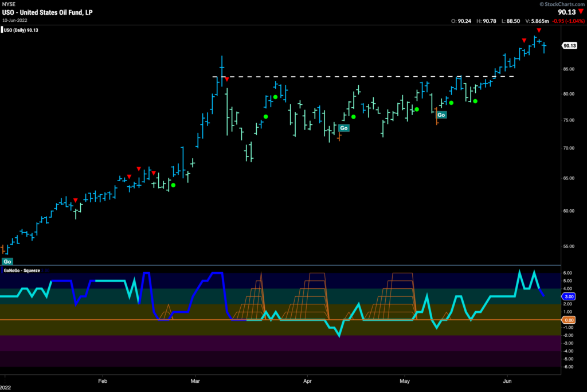
Task: Click the 85.00 price axis label
Action: 569,69
